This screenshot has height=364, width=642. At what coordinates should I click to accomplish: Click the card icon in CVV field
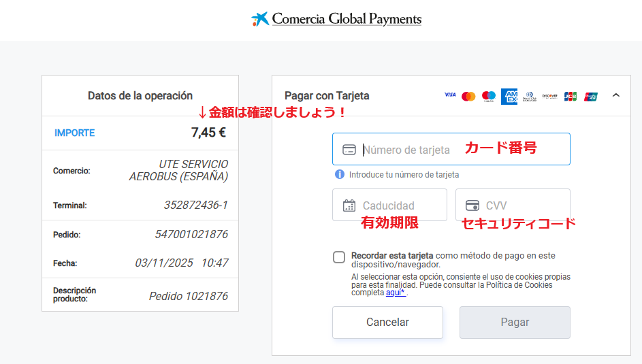click(x=472, y=205)
